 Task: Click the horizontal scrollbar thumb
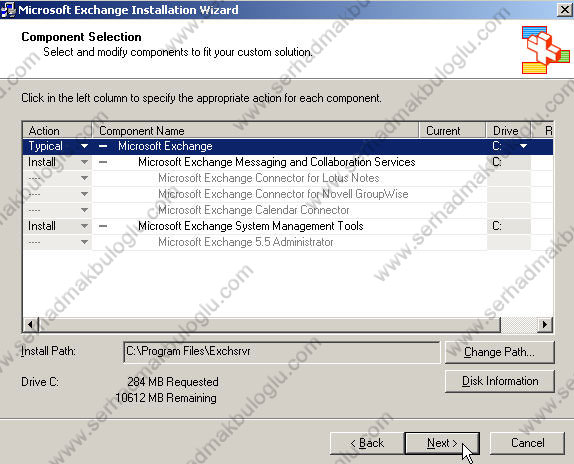269,325
